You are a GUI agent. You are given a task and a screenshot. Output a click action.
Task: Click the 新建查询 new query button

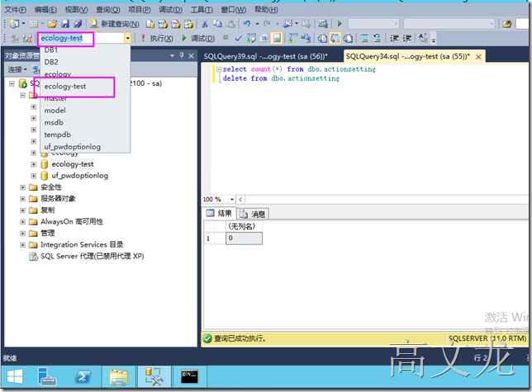coord(114,24)
